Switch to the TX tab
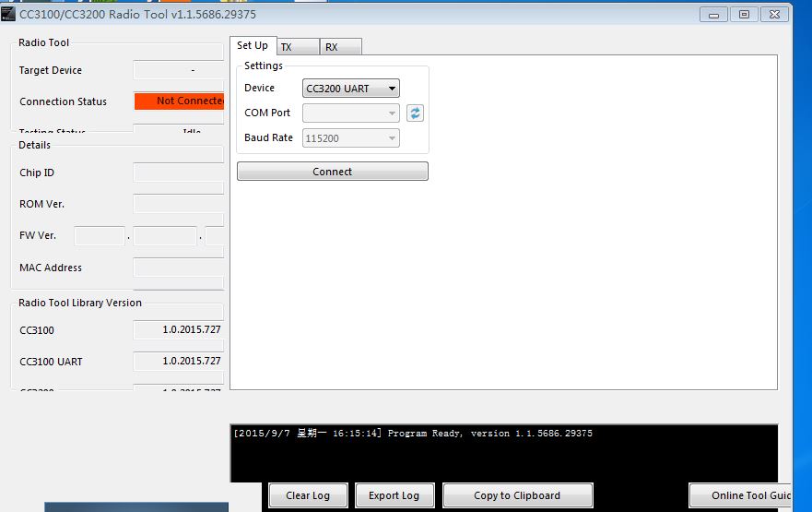 298,47
